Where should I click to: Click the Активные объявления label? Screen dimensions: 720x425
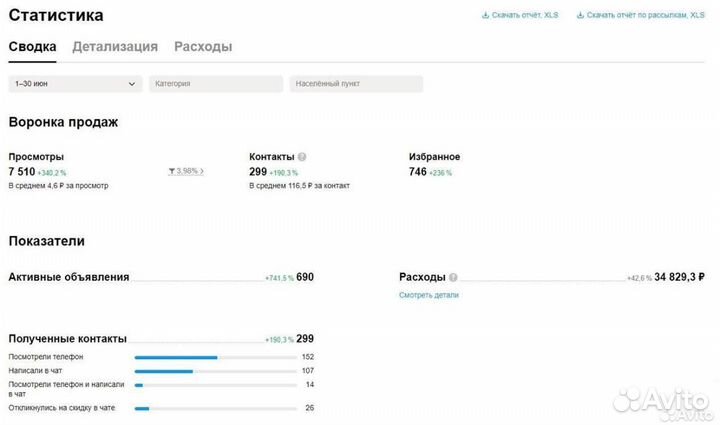pos(69,277)
